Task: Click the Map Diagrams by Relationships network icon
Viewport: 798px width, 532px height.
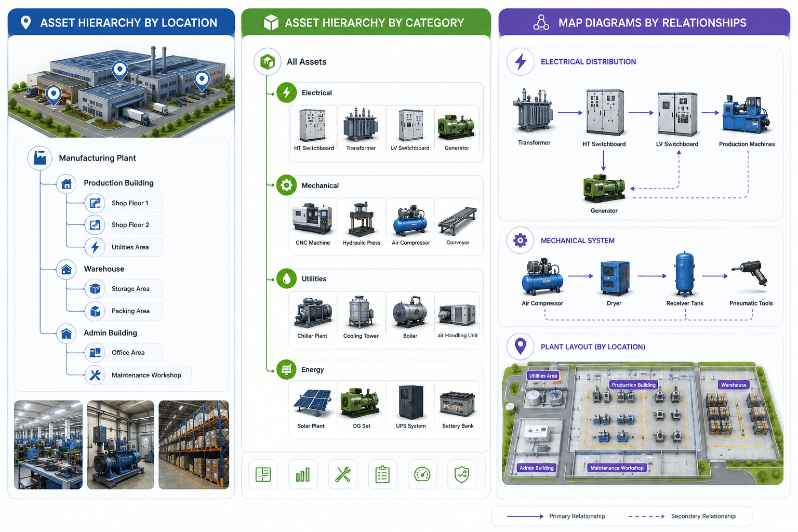Action: pyautogui.click(x=541, y=22)
